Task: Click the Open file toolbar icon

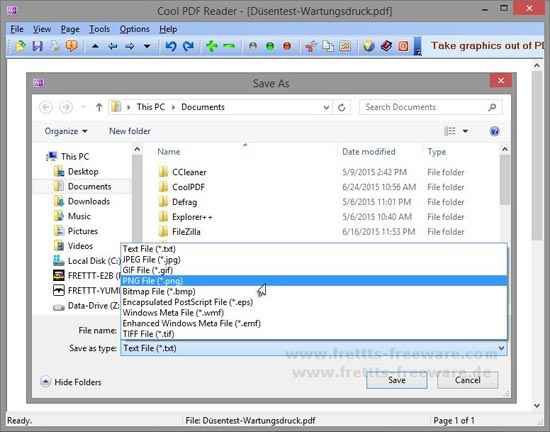Action: pos(21,46)
